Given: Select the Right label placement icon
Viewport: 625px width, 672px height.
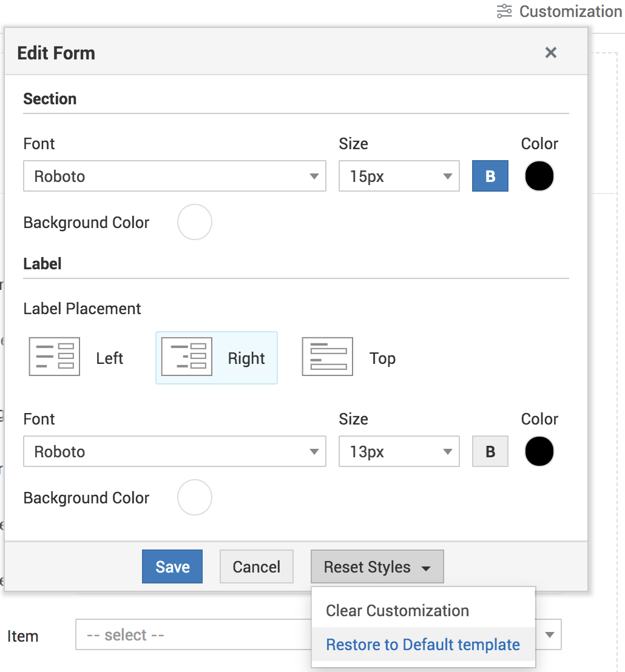Looking at the screenshot, I should (x=187, y=357).
